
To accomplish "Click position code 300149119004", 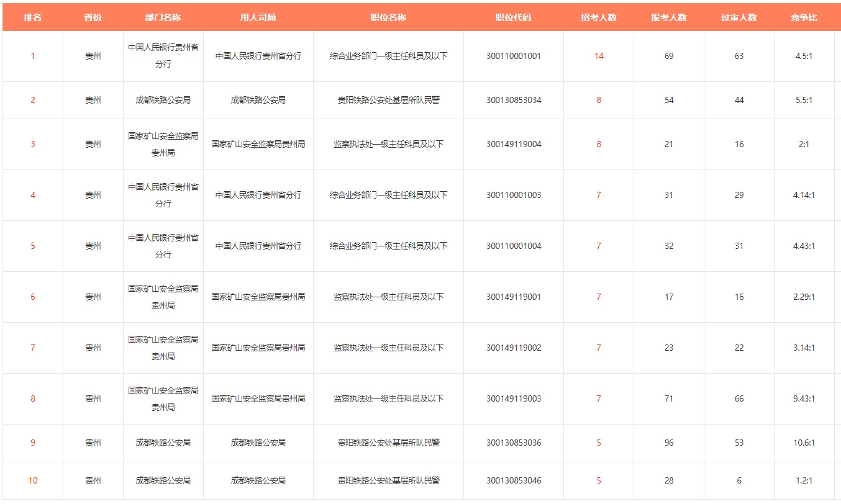I will (x=513, y=144).
